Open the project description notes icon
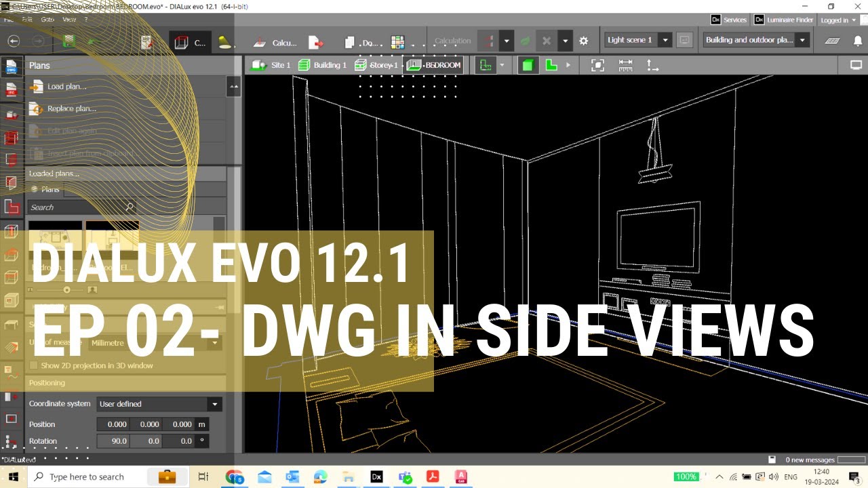This screenshot has height=488, width=868. click(146, 42)
